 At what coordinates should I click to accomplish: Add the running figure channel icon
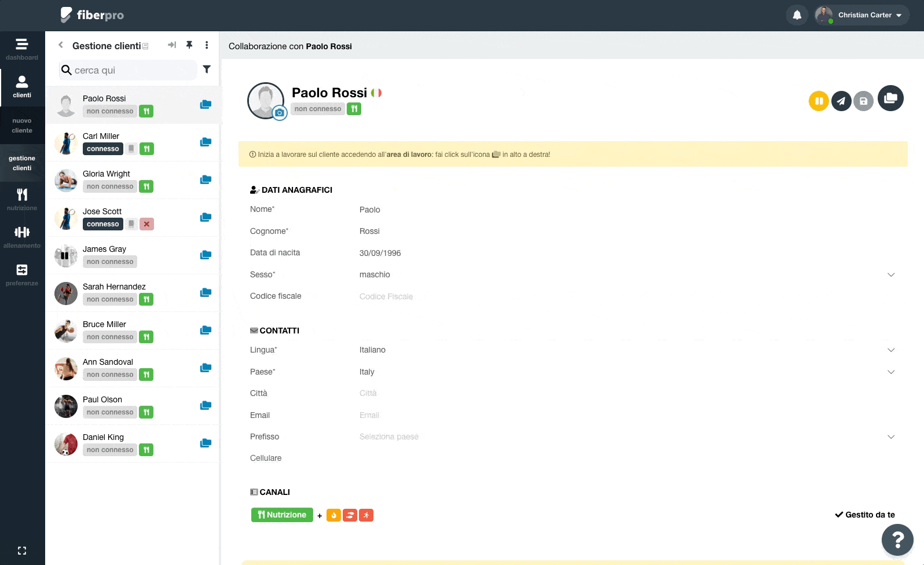(366, 515)
